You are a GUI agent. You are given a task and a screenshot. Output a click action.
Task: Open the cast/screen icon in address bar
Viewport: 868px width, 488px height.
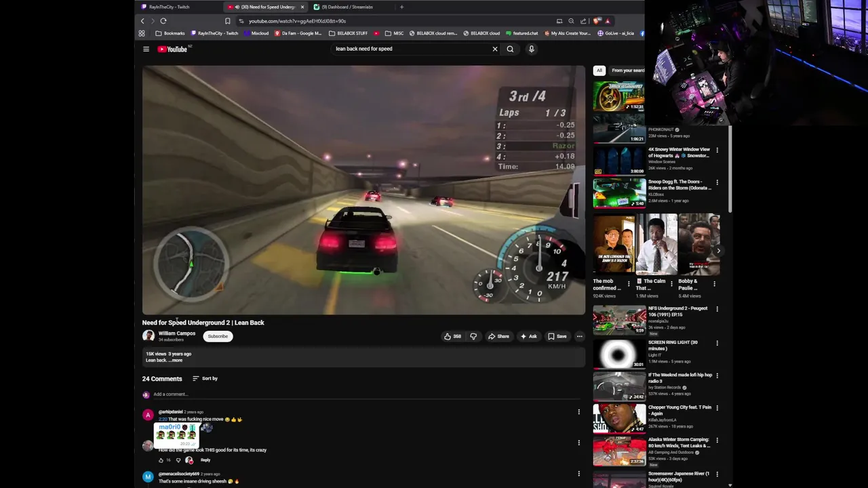point(559,21)
